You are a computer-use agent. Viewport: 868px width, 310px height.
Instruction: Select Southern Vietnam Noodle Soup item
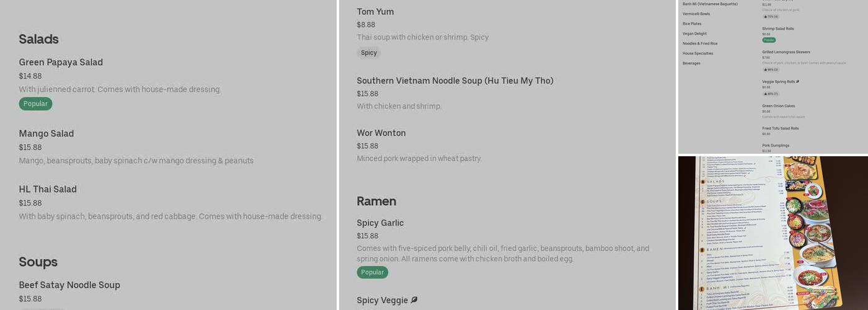click(x=454, y=81)
